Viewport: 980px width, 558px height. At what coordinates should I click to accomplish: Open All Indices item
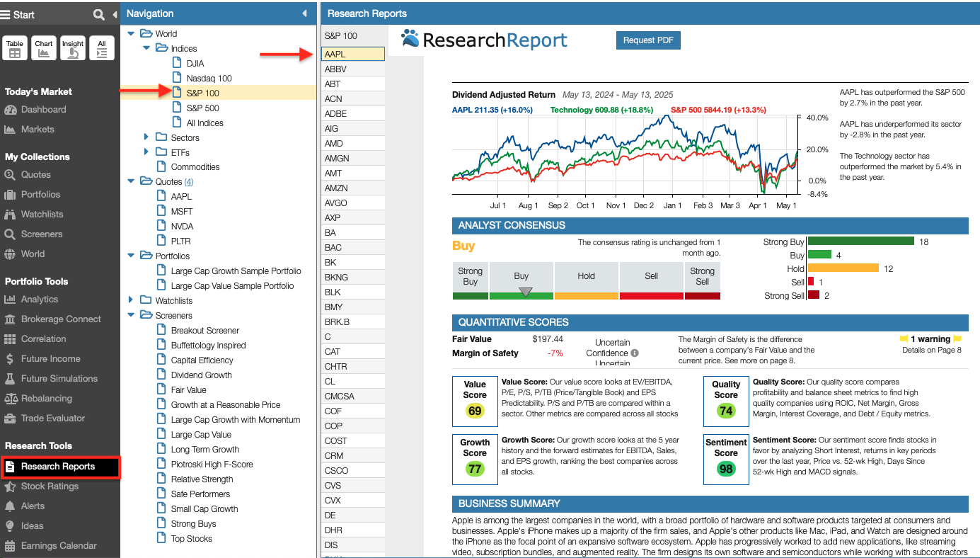click(204, 123)
